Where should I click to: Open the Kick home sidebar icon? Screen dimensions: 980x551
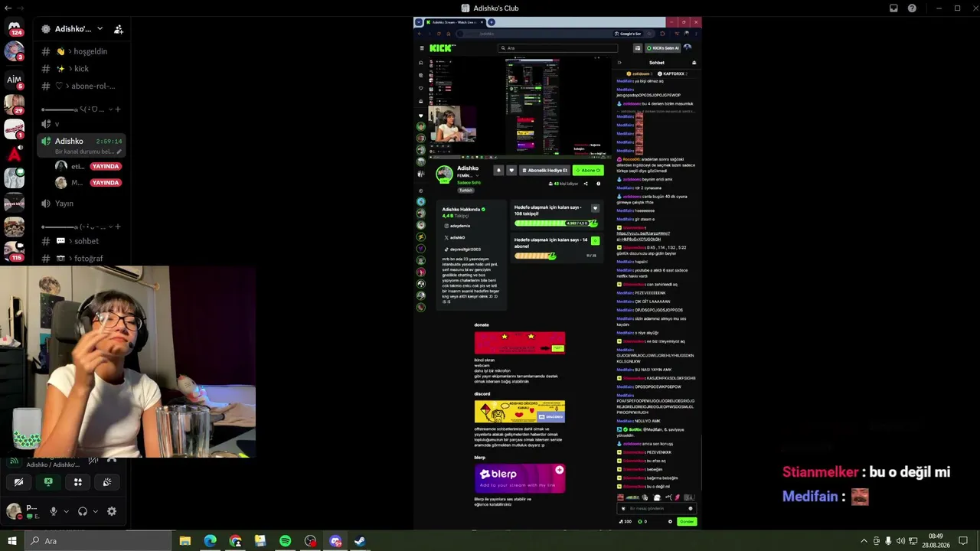(x=420, y=63)
